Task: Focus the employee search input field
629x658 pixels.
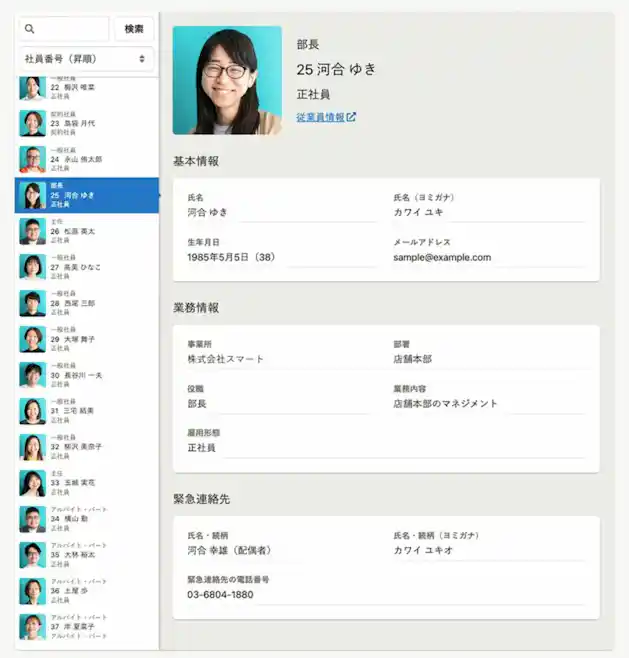Action: coord(64,29)
